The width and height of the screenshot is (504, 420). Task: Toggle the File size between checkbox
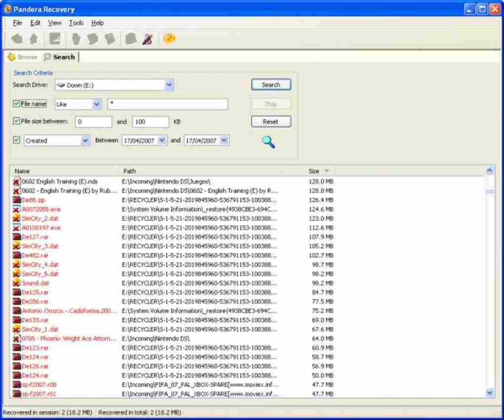(16, 121)
